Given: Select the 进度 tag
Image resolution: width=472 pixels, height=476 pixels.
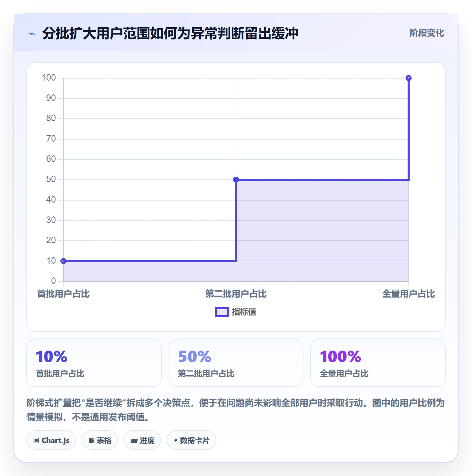Looking at the screenshot, I should coord(142,440).
